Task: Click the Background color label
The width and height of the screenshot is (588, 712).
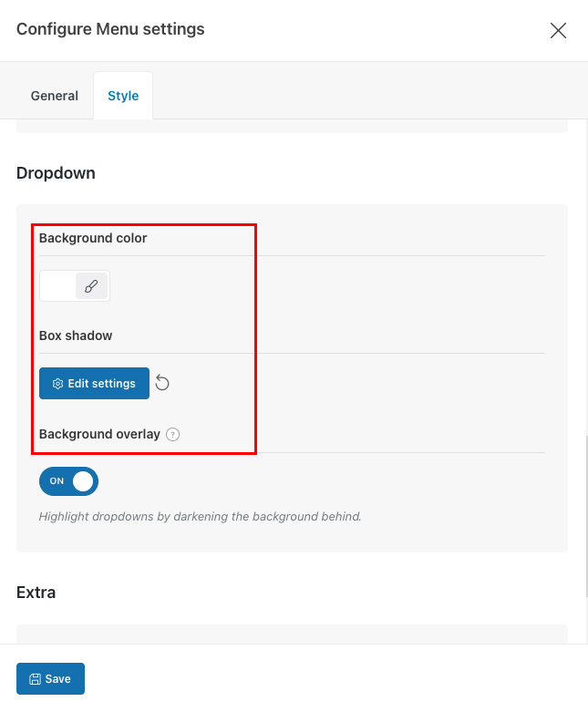Action: pyautogui.click(x=93, y=238)
